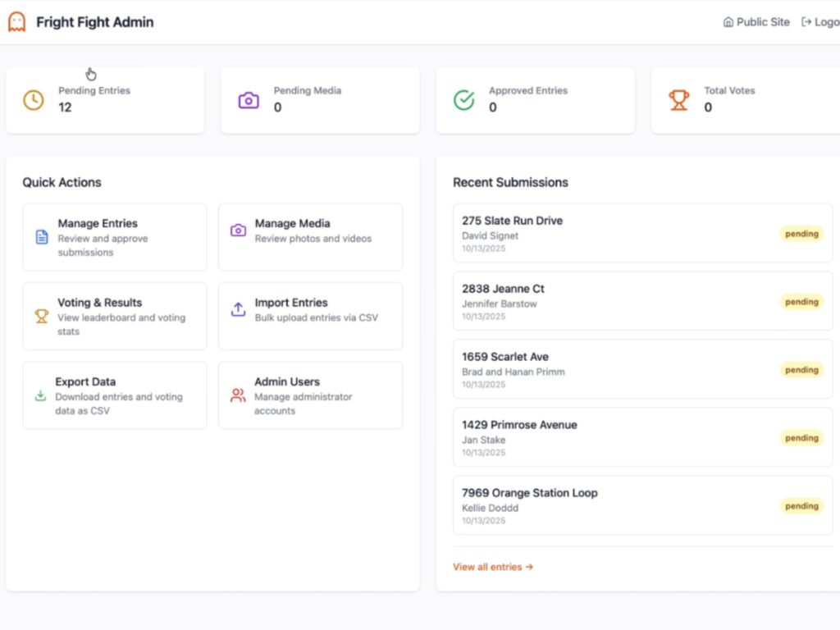The image size is (840, 630).
Task: Click the Pending Media count value
Action: coord(277,107)
